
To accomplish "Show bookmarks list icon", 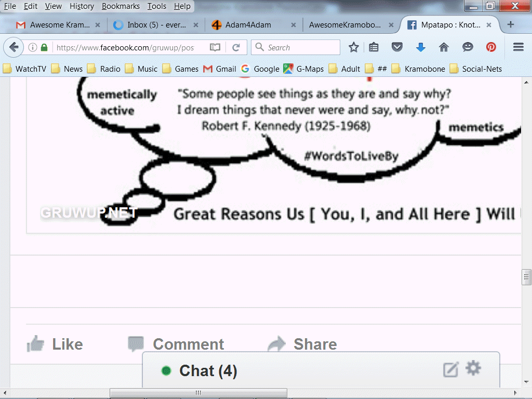I will click(374, 47).
